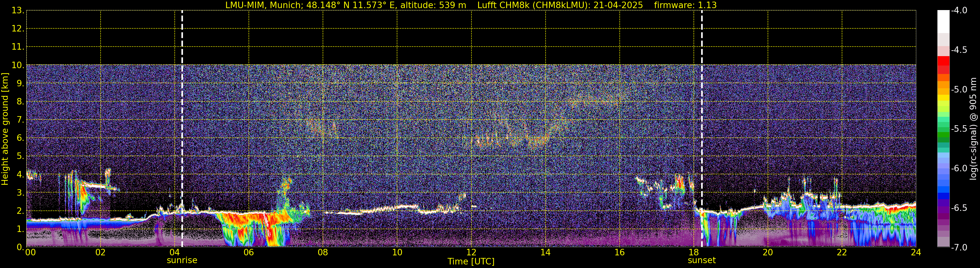Click the '10.' tick on the height axis
The image size is (980, 268).
coord(18,65)
